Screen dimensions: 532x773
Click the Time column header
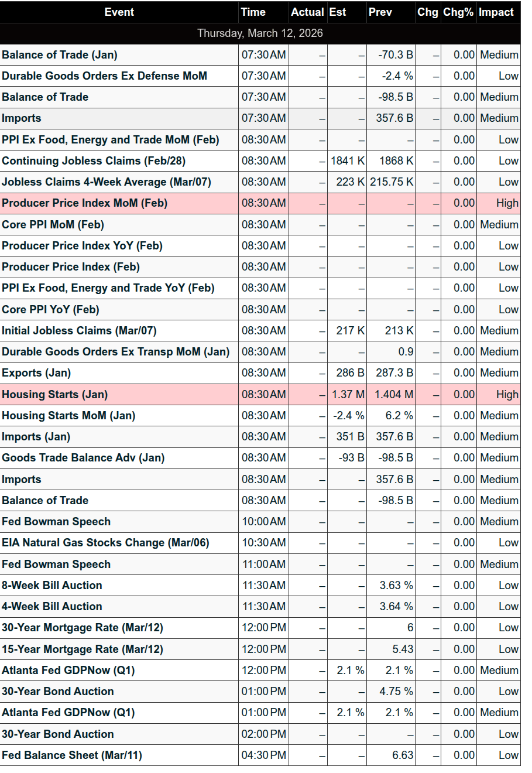tap(253, 12)
